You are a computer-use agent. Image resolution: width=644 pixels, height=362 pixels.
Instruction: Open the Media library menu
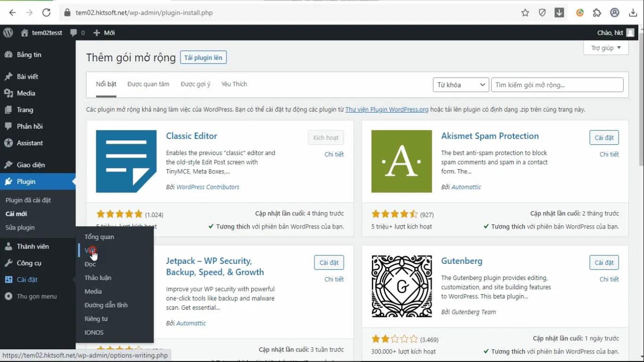(38, 93)
